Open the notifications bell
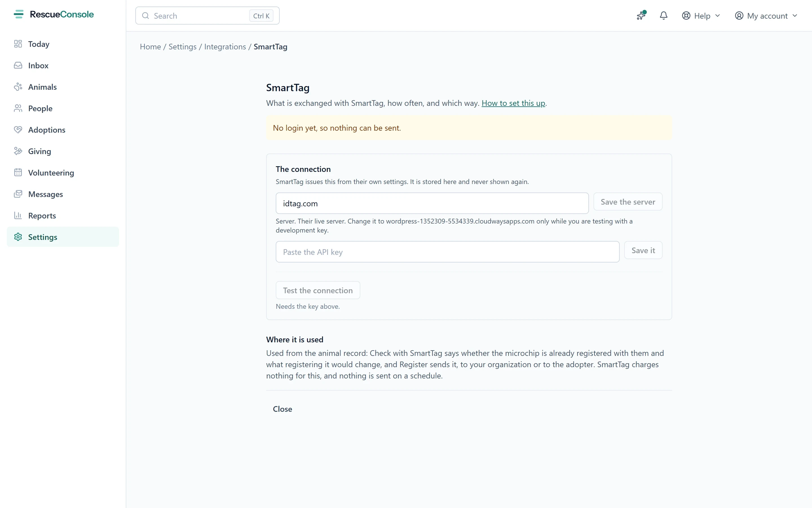The width and height of the screenshot is (812, 508). tap(664, 16)
